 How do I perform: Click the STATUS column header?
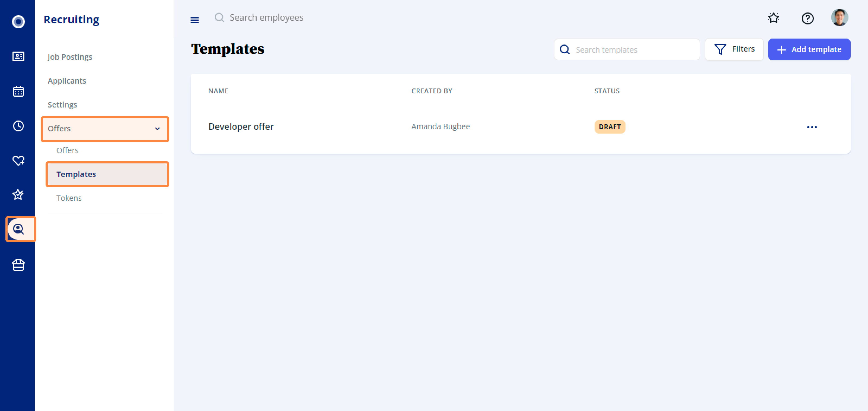point(607,91)
